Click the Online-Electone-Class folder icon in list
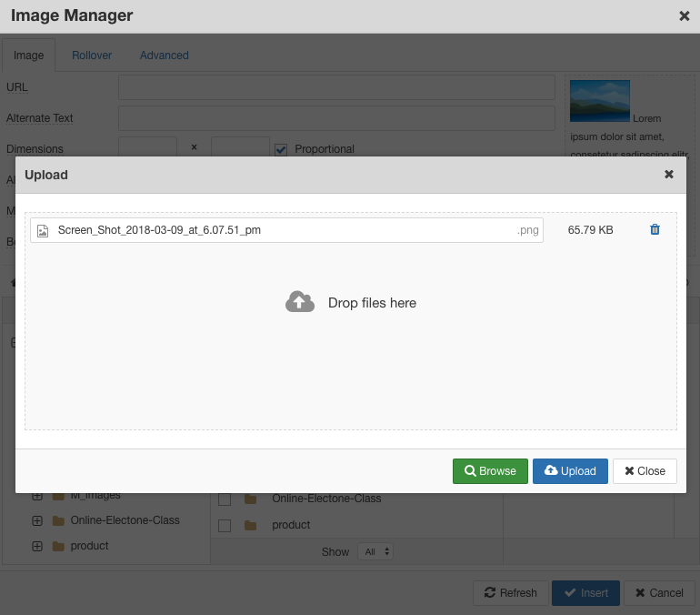The width and height of the screenshot is (700, 615). pyautogui.click(x=251, y=499)
